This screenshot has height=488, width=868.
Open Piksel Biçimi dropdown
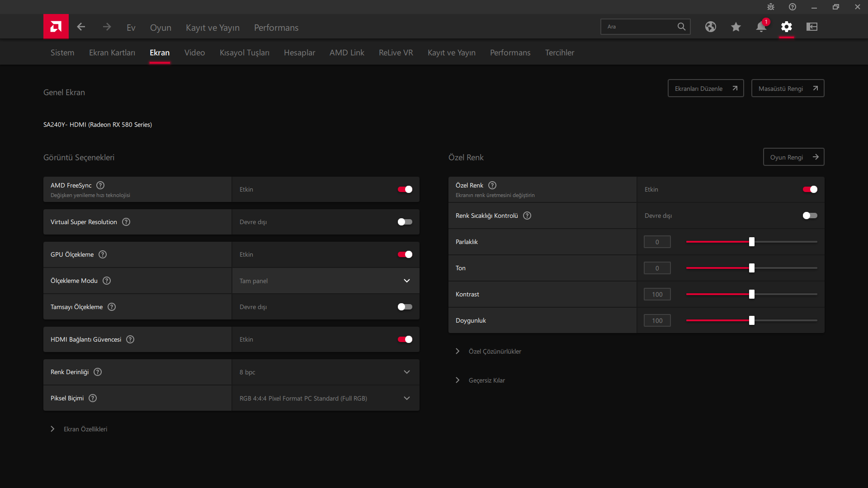[325, 398]
